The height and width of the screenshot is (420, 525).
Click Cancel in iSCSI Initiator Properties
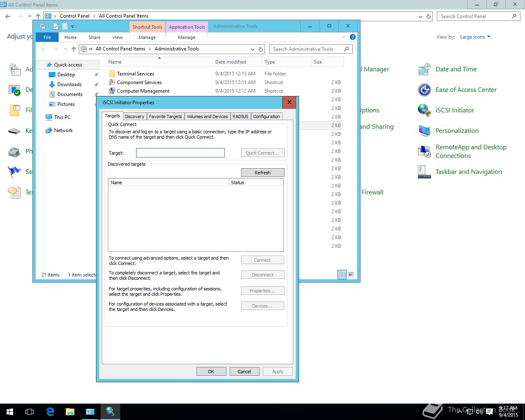[244, 372]
